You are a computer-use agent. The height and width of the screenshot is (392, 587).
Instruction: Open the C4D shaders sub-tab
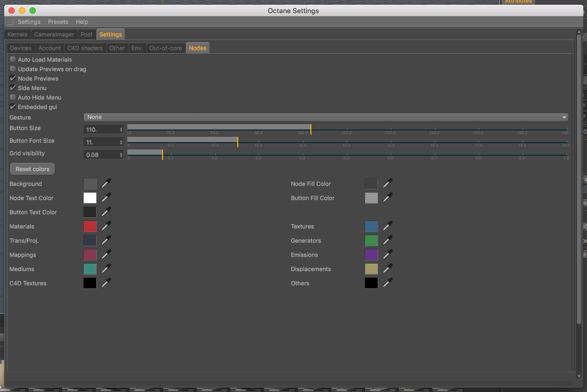[x=85, y=48]
